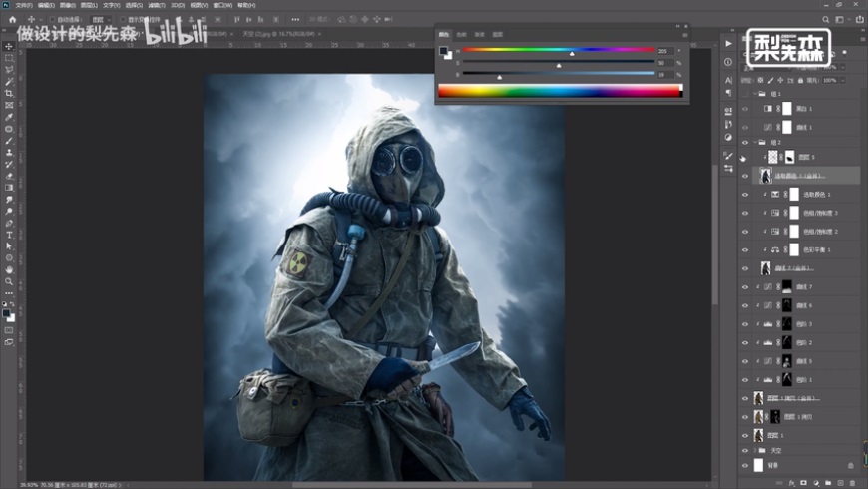868x489 pixels.
Task: Select the Path Selection tool
Action: pyautogui.click(x=9, y=245)
